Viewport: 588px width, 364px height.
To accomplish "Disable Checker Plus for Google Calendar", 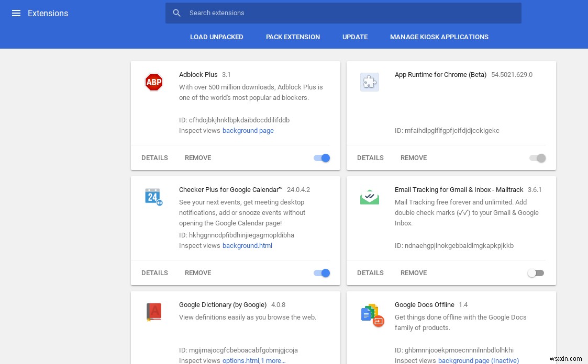I will tap(321, 273).
